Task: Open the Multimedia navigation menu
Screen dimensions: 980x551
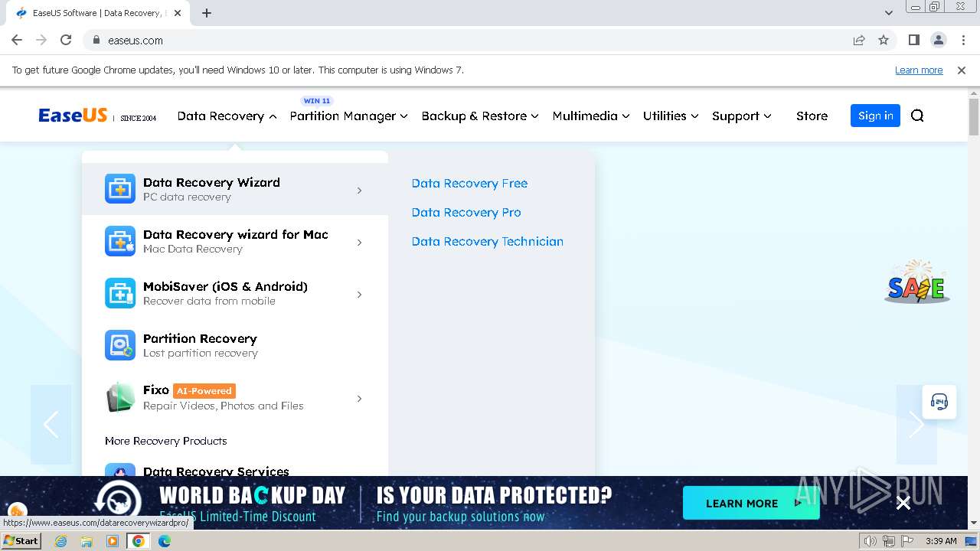Action: coord(590,116)
